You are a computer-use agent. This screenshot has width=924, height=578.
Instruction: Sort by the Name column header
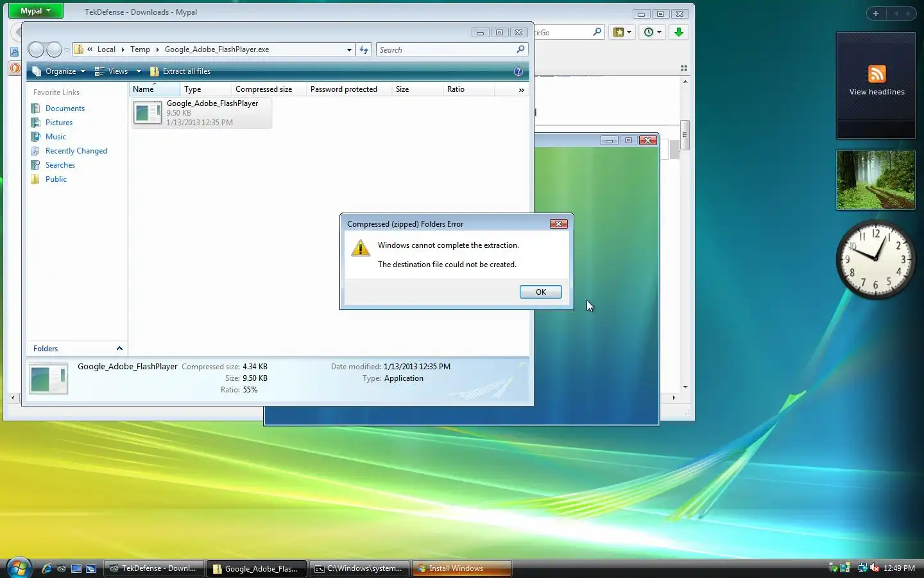[154, 89]
